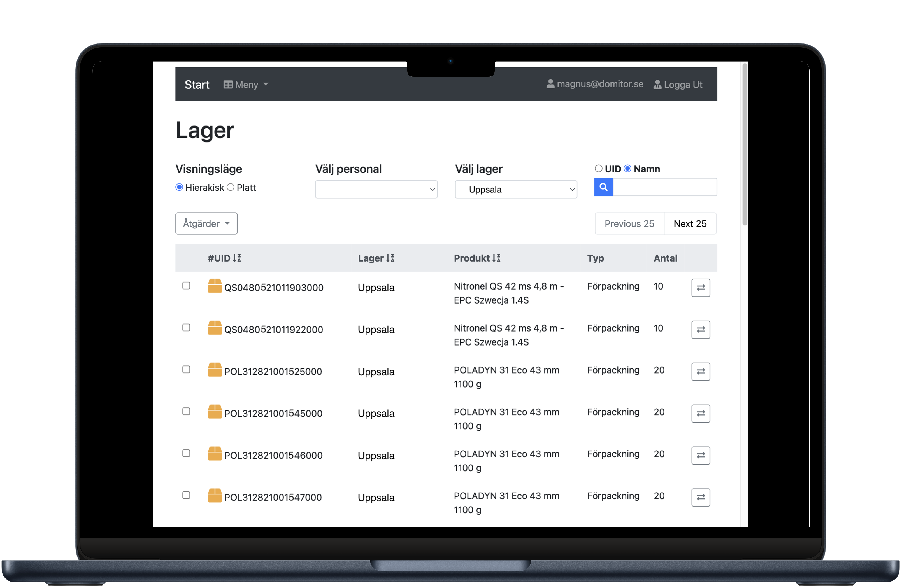Screen dimensions: 902x588
Task: Expand the Åtgärder actions dropdown
Action: [x=206, y=223]
